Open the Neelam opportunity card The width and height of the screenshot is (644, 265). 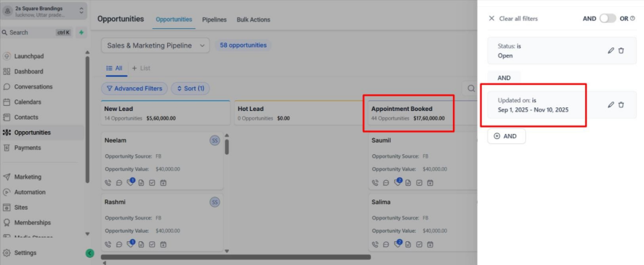[162, 161]
